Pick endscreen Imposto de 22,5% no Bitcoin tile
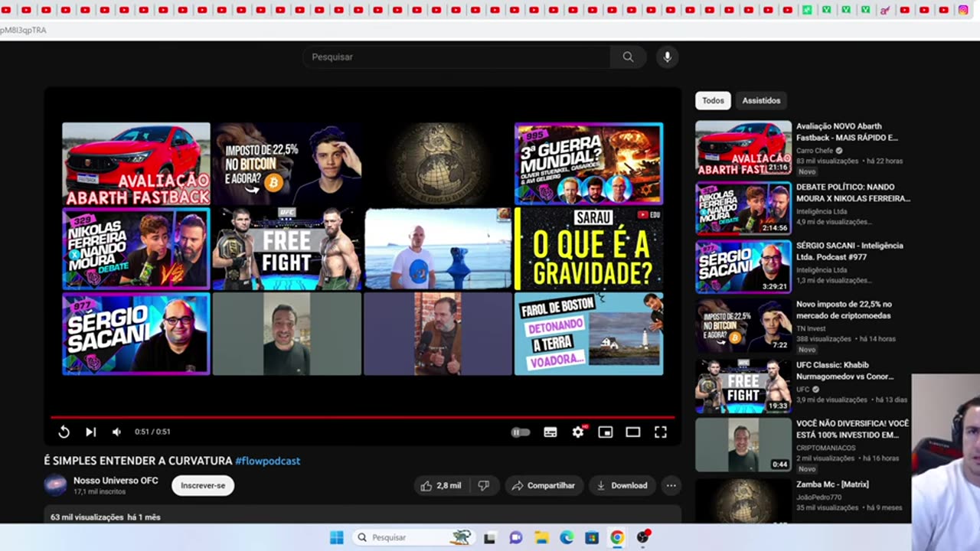The width and height of the screenshot is (980, 551). (287, 164)
